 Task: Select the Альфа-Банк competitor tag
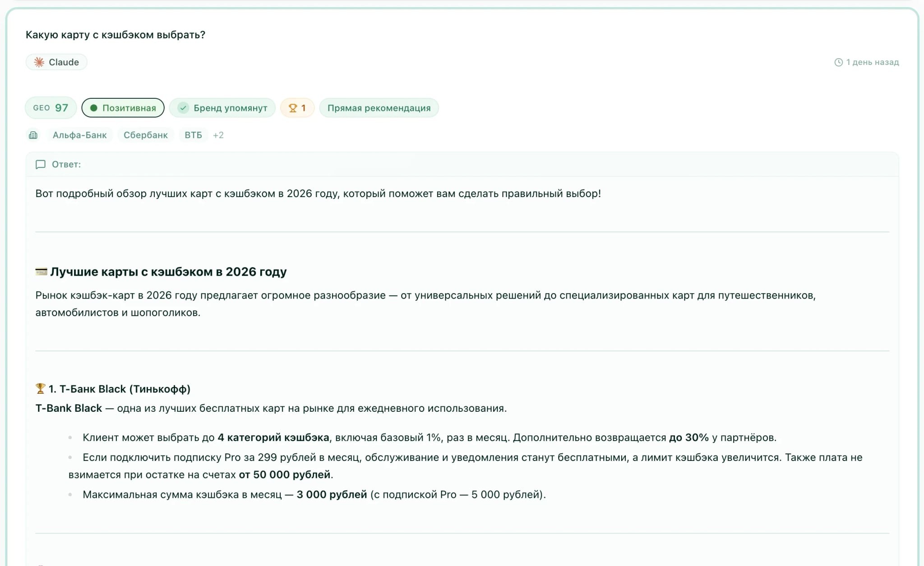pos(80,135)
